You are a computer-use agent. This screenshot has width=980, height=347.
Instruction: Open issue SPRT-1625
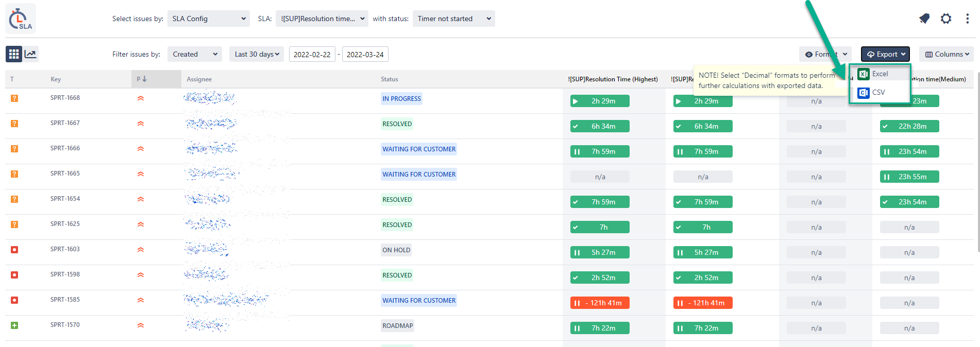[x=65, y=224]
